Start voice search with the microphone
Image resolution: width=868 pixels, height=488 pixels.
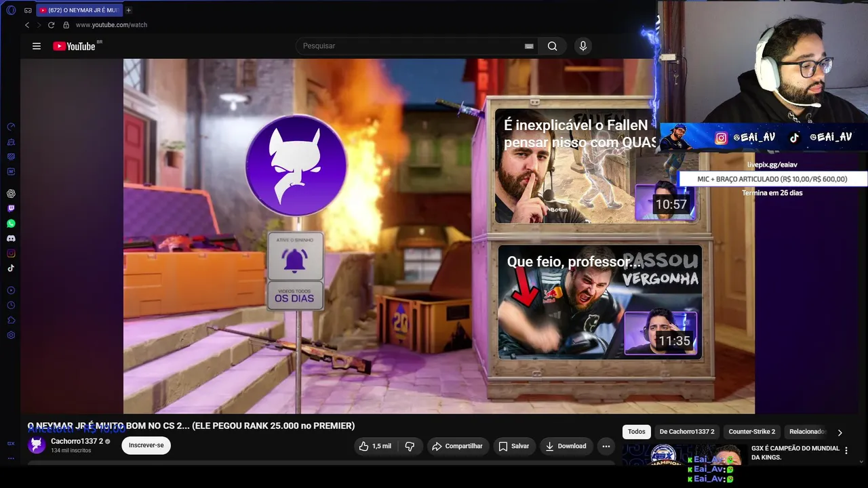coord(583,46)
